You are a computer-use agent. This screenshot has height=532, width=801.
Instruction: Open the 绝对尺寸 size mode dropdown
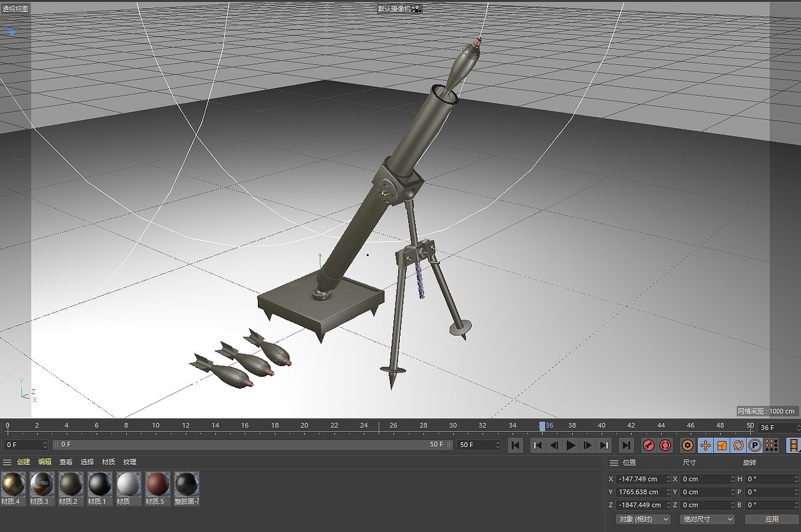click(707, 519)
